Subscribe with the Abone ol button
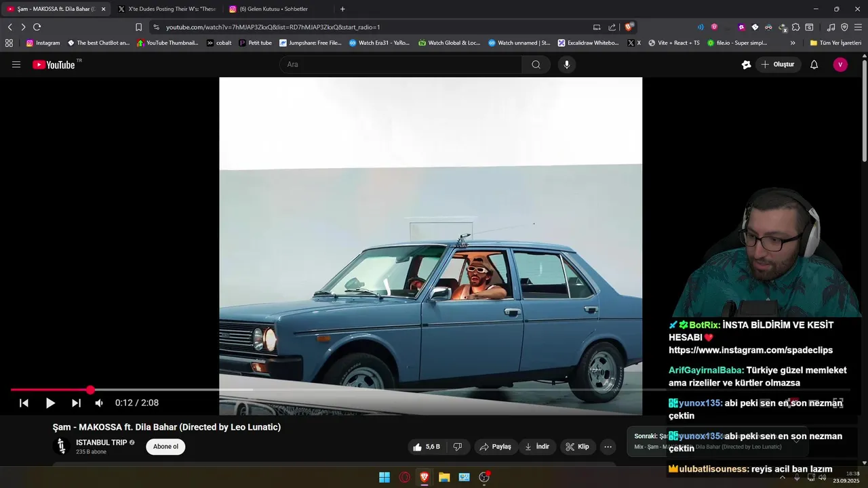The width and height of the screenshot is (868, 488). coord(165,447)
